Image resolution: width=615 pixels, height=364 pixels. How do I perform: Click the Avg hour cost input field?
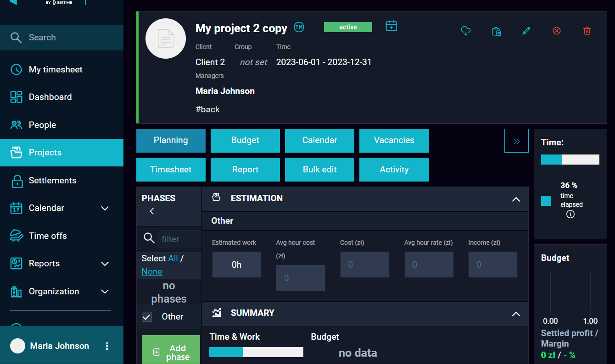pos(301,278)
